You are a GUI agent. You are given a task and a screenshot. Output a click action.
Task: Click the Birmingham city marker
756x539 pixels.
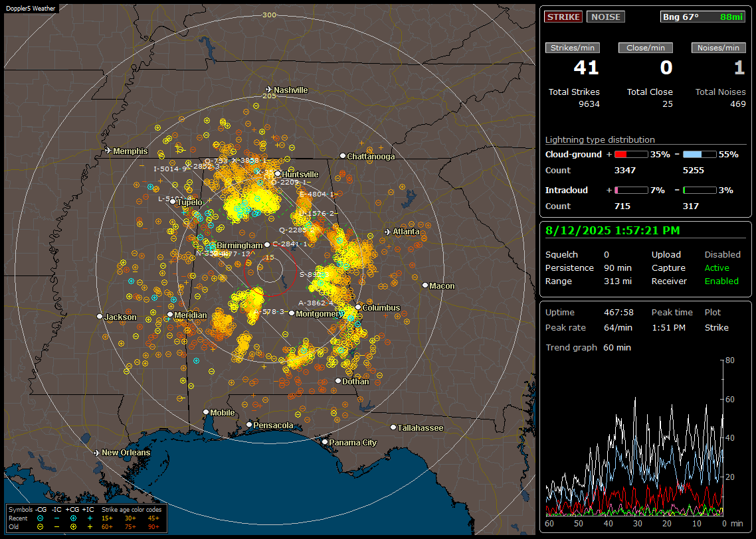(267, 245)
